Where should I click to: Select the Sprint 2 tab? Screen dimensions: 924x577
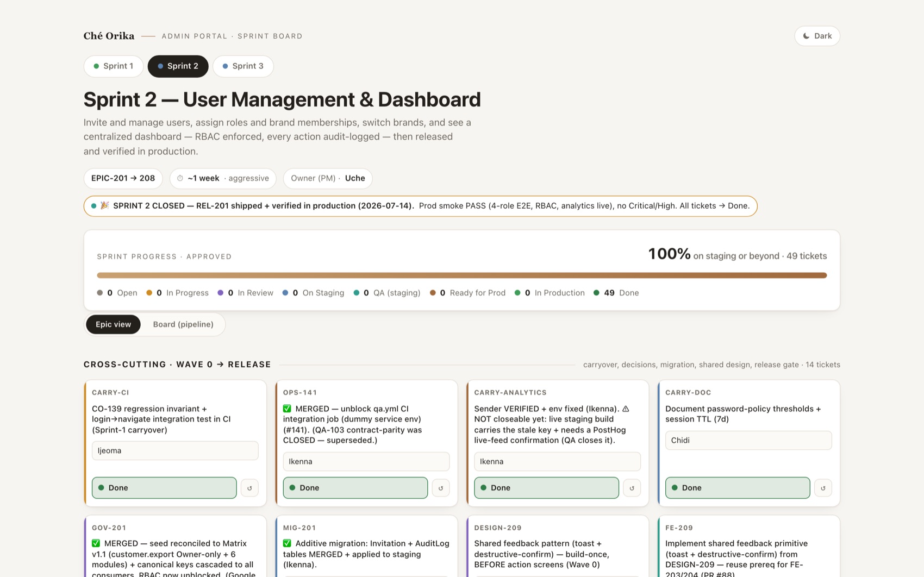(x=178, y=66)
